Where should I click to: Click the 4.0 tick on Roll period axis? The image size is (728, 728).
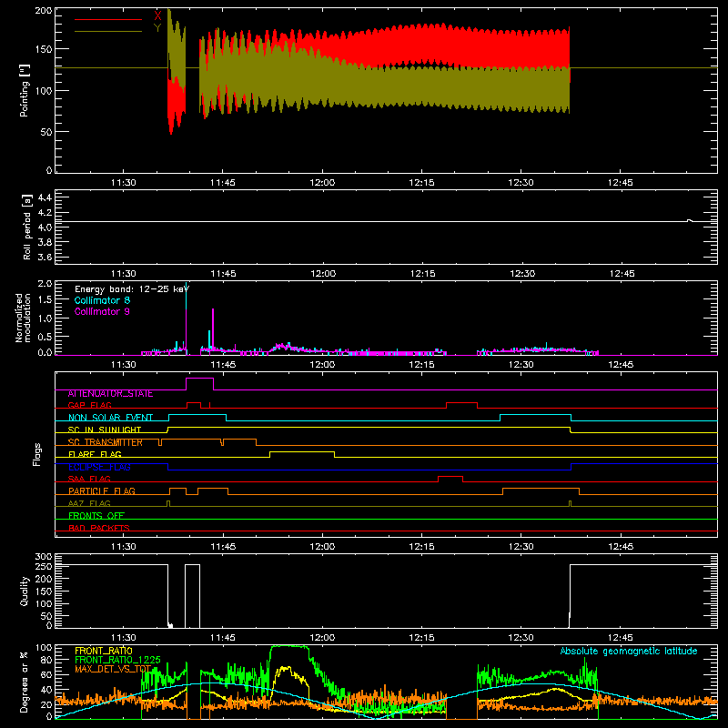click(45, 227)
